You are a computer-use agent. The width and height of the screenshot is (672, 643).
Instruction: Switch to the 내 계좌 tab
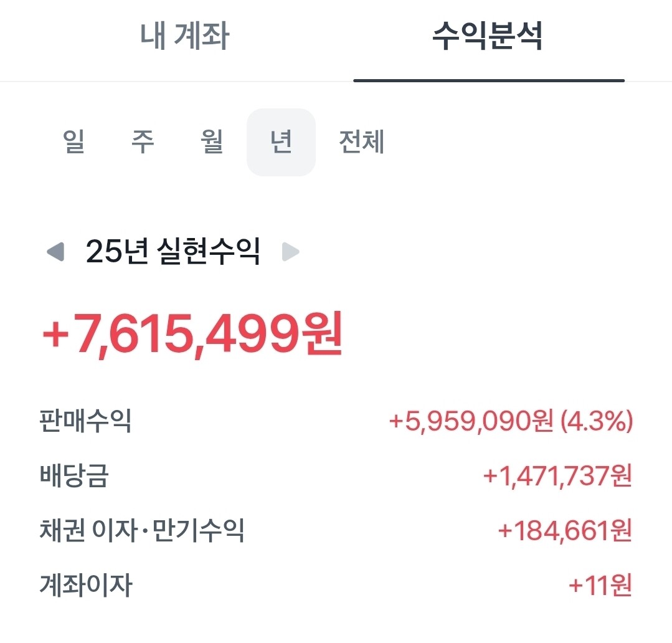(x=185, y=36)
